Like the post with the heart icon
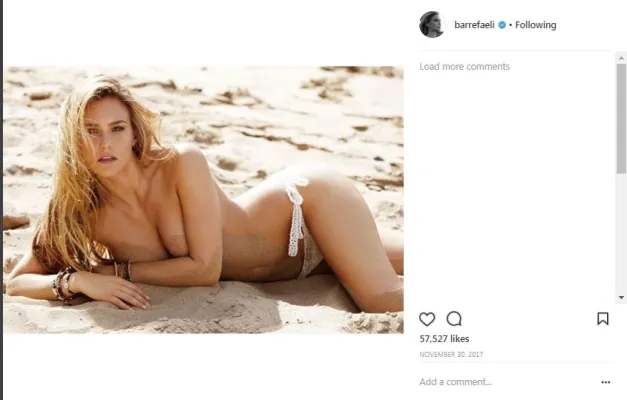The height and width of the screenshot is (400, 627). (x=427, y=319)
